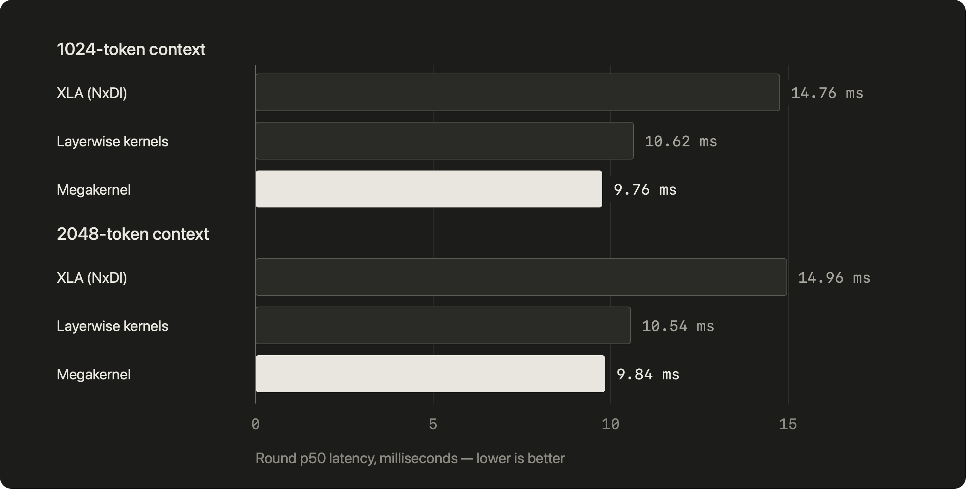Select the 10.54 ms Layerwise kernels bar

click(443, 325)
